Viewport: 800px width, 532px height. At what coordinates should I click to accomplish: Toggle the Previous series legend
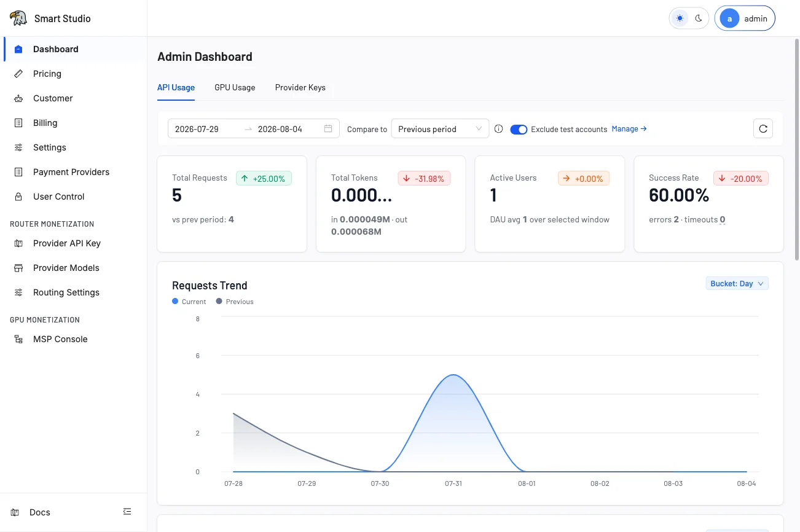(235, 302)
